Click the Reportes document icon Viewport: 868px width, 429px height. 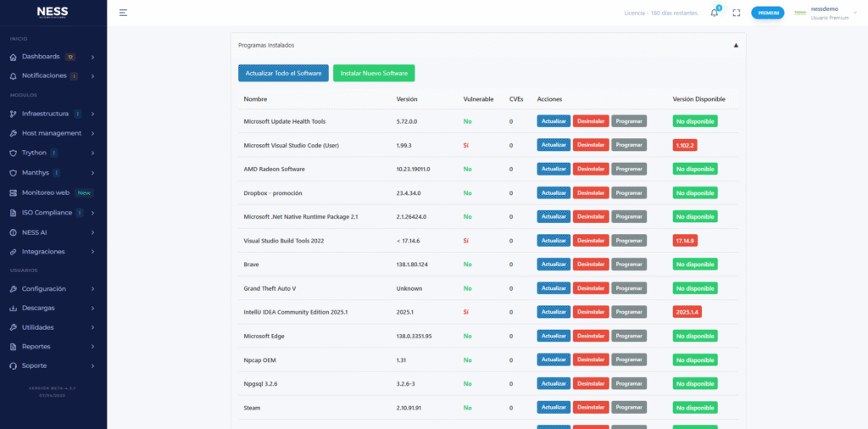pyautogui.click(x=14, y=347)
